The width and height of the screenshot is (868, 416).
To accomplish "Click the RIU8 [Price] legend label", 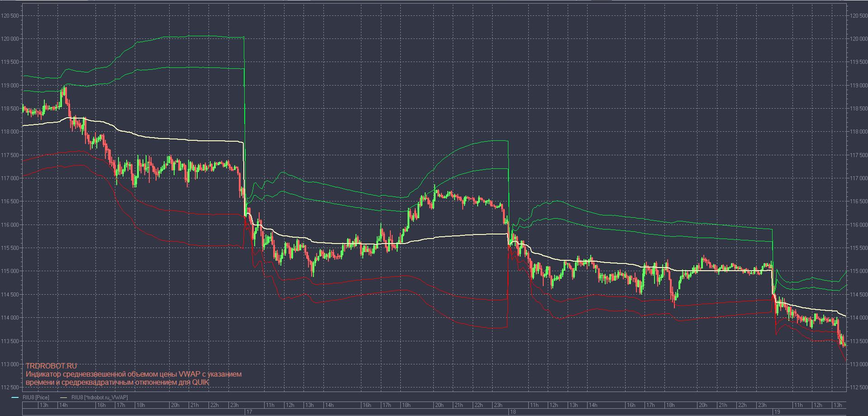I will pos(36,397).
